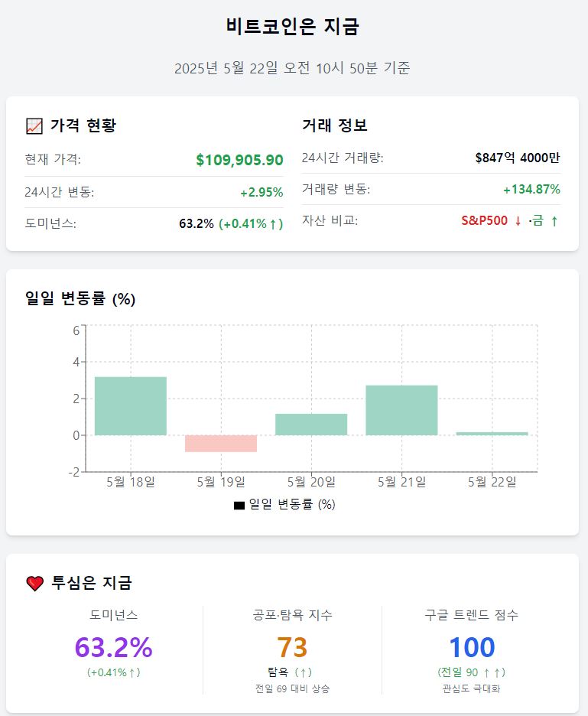Click the chart icon beside 가격 현황

pyautogui.click(x=34, y=126)
